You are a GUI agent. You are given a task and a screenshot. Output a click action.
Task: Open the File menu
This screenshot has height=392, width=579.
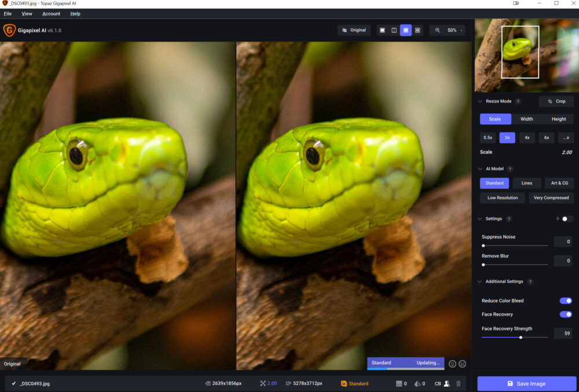pyautogui.click(x=8, y=14)
